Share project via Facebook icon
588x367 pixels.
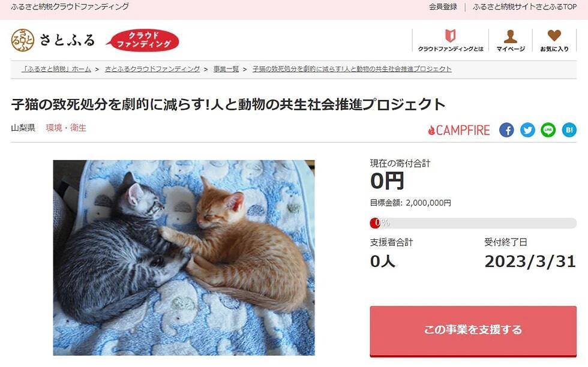[506, 130]
